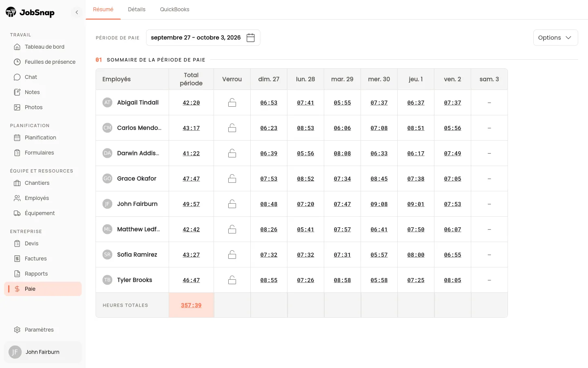Screen dimensions: 588x368
Task: Open Matthew Ledf's Wednesday entry 06:41
Action: [x=379, y=229]
